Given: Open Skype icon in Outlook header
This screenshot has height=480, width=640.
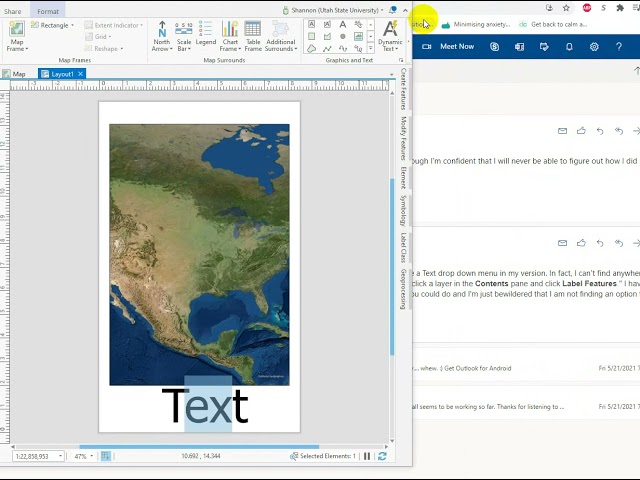Looking at the screenshot, I should coord(494,47).
